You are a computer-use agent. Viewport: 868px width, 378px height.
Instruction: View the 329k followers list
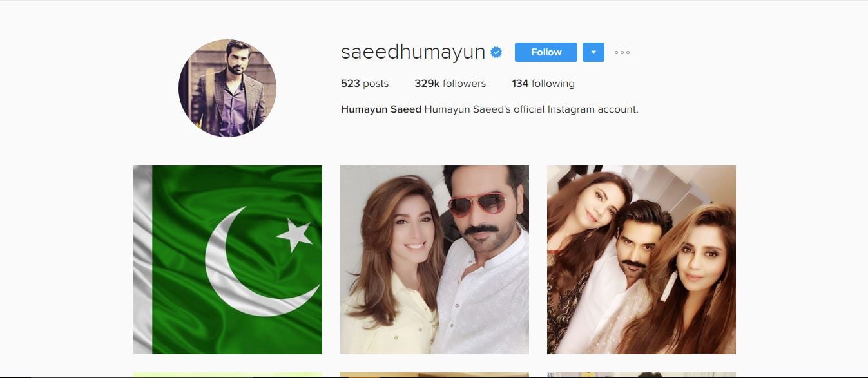(x=450, y=84)
